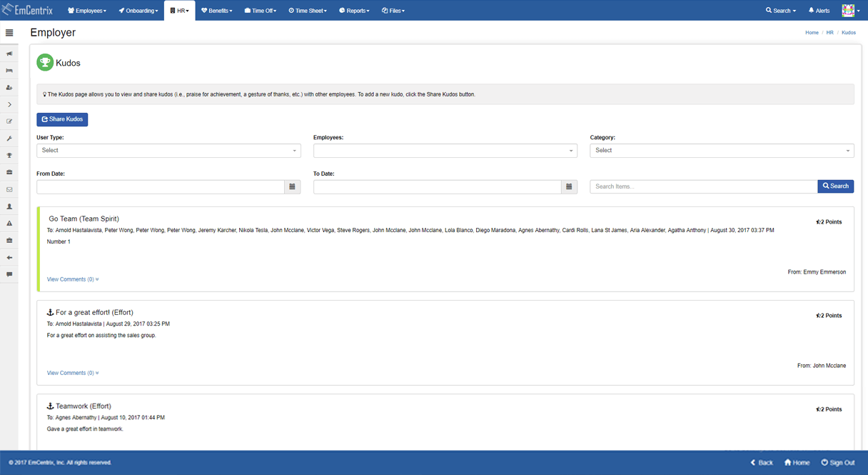Click From: John Mcclane text
The width and height of the screenshot is (868, 475).
click(822, 366)
